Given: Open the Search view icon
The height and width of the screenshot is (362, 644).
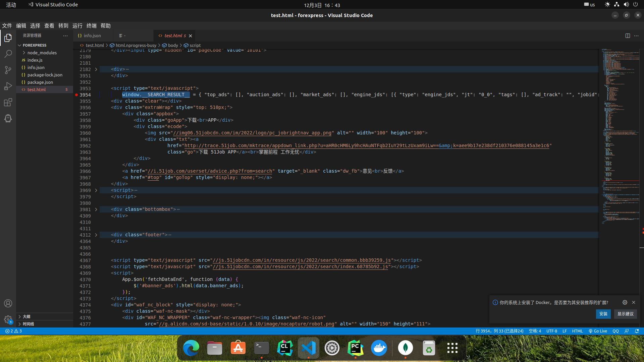Looking at the screenshot, I should pos(8,54).
